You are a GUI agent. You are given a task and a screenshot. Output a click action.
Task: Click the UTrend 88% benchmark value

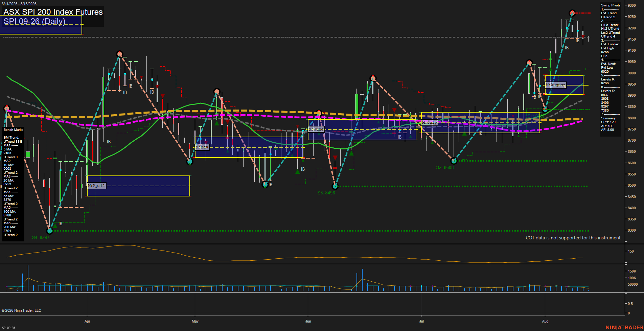[x=13, y=142]
